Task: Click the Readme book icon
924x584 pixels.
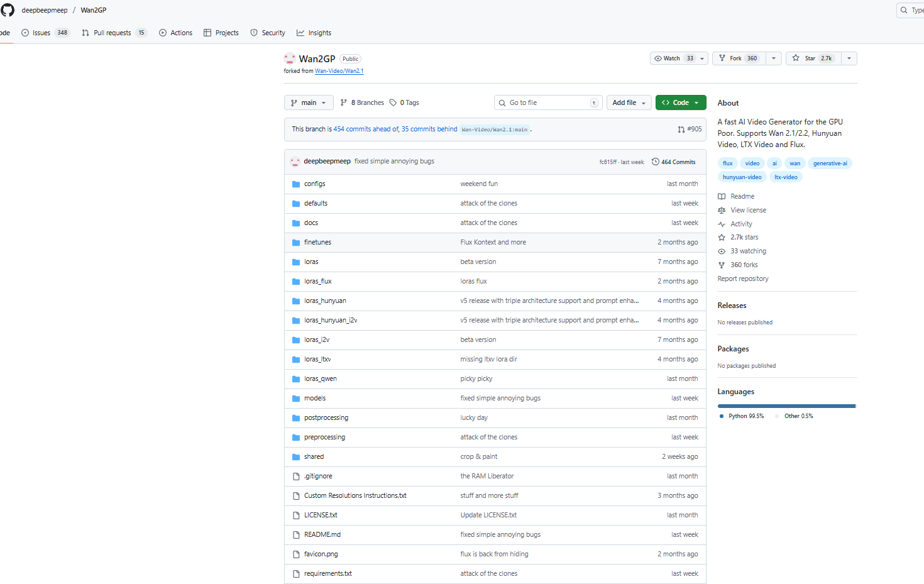Action: [722, 197]
